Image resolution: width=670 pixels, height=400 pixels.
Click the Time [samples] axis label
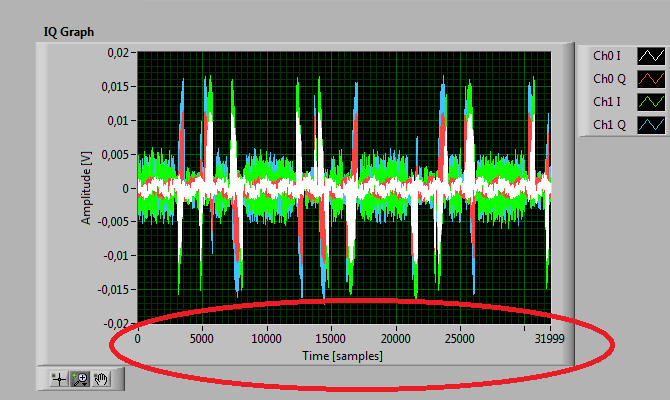pyautogui.click(x=342, y=356)
